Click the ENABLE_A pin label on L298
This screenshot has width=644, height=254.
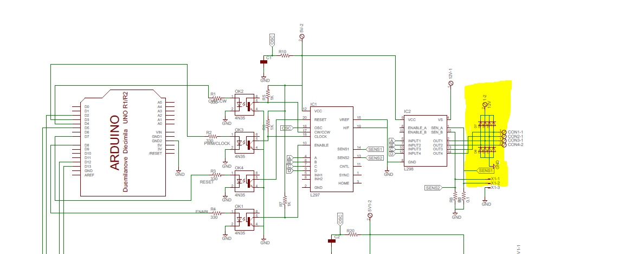(x=417, y=128)
